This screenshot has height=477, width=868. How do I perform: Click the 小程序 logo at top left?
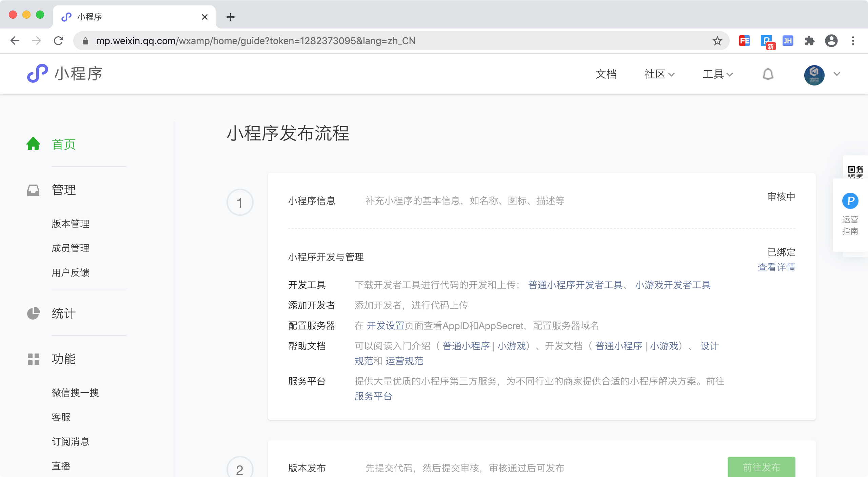pos(64,74)
